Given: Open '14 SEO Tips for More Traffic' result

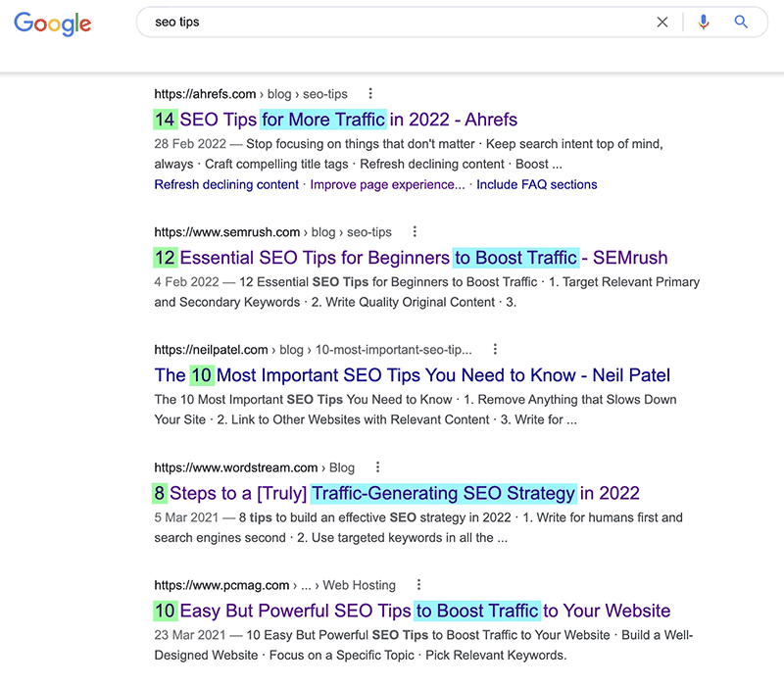Looking at the screenshot, I should 335,120.
